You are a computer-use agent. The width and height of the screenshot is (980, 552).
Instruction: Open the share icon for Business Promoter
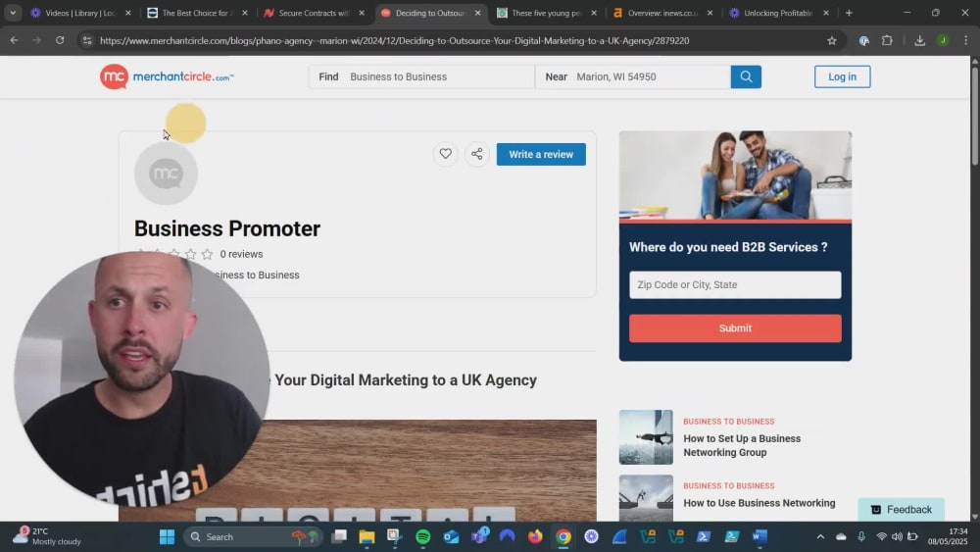point(477,154)
